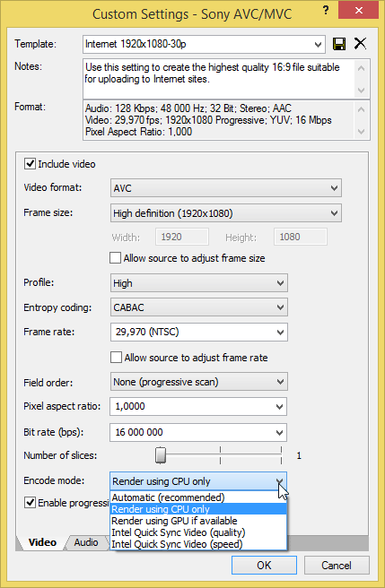Click the Format box scroll down arrow
This screenshot has height=588, width=385.
pos(362,132)
